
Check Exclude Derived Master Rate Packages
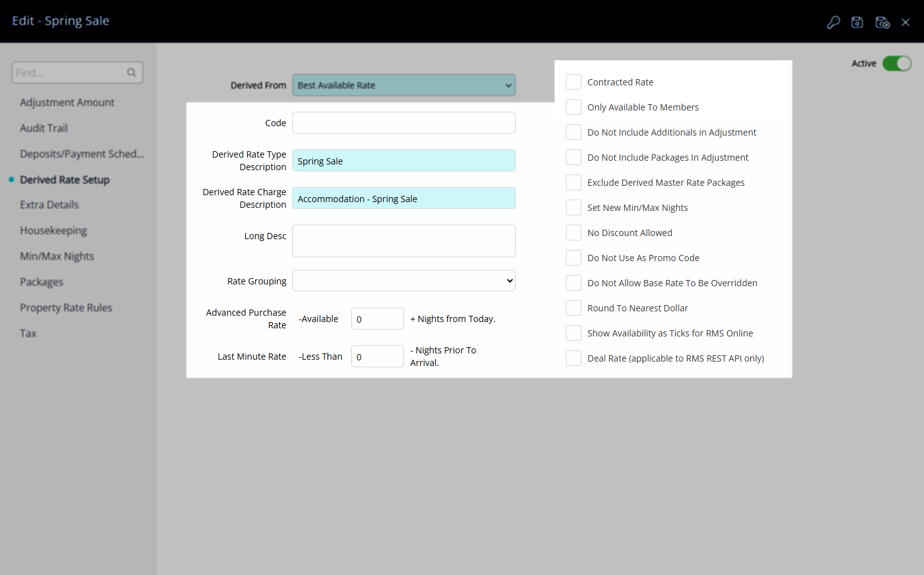pyautogui.click(x=573, y=183)
